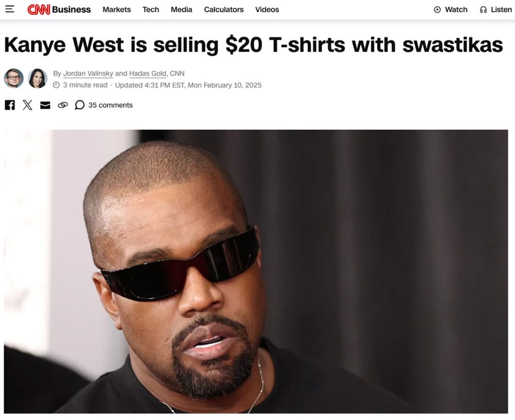Viewport: 515px width, 420px height.
Task: Share article on X icon
Action: coord(28,105)
